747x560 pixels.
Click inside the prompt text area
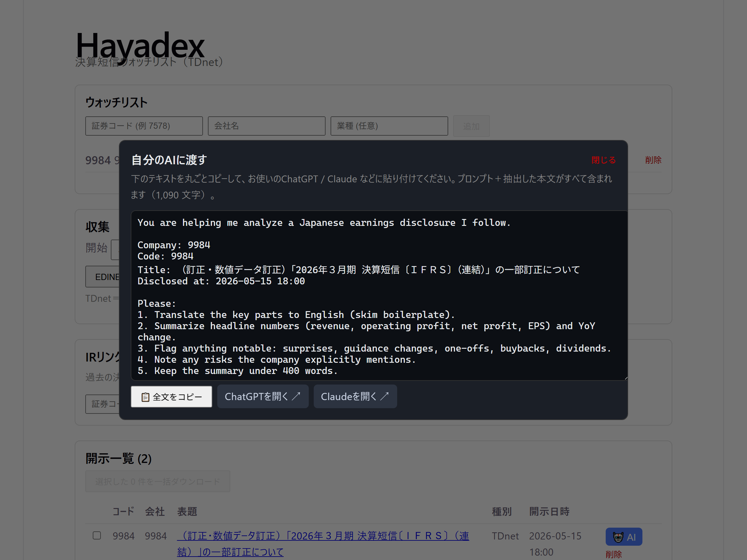click(379, 295)
